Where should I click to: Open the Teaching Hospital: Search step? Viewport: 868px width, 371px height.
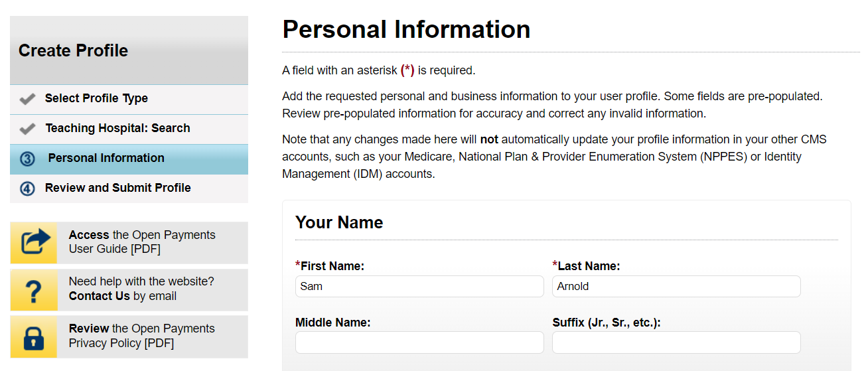tap(117, 128)
